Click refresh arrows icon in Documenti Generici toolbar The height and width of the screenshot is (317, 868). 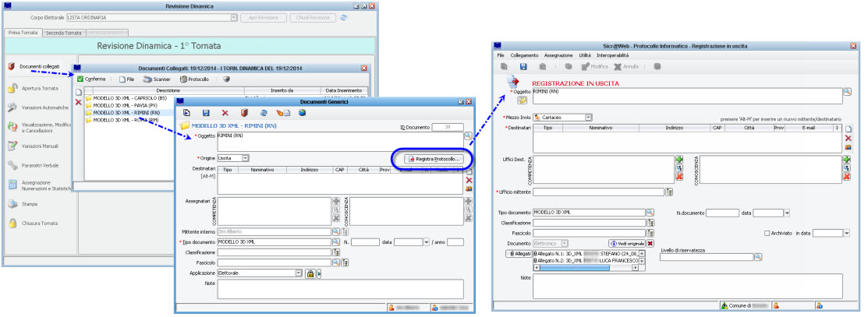[x=264, y=113]
